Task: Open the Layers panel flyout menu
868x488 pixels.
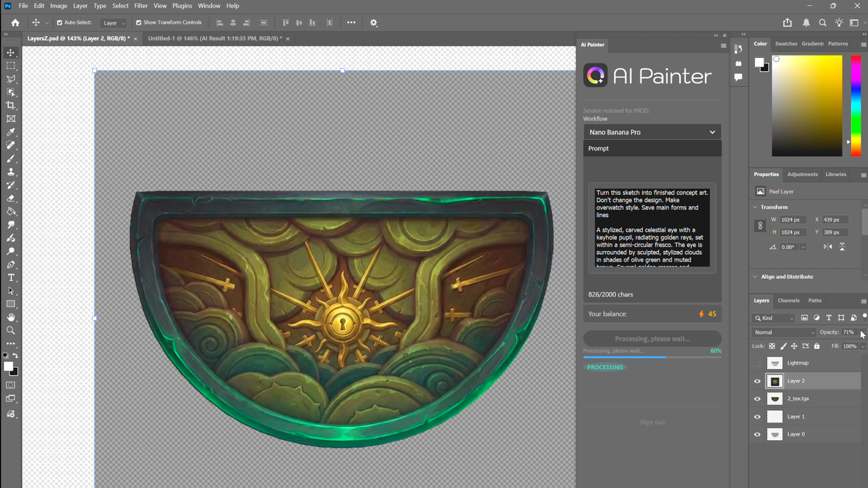Action: [x=863, y=301]
